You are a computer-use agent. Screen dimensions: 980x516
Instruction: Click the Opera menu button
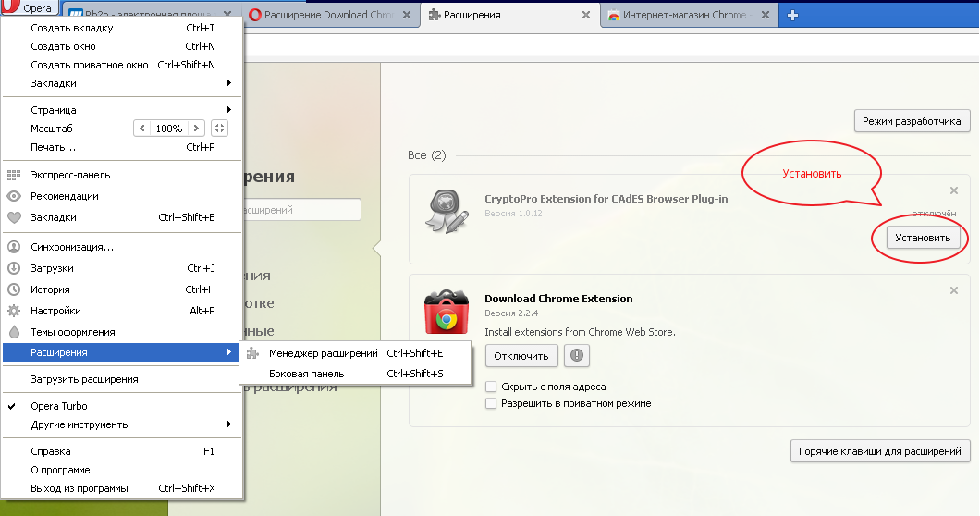pyautogui.click(x=31, y=8)
